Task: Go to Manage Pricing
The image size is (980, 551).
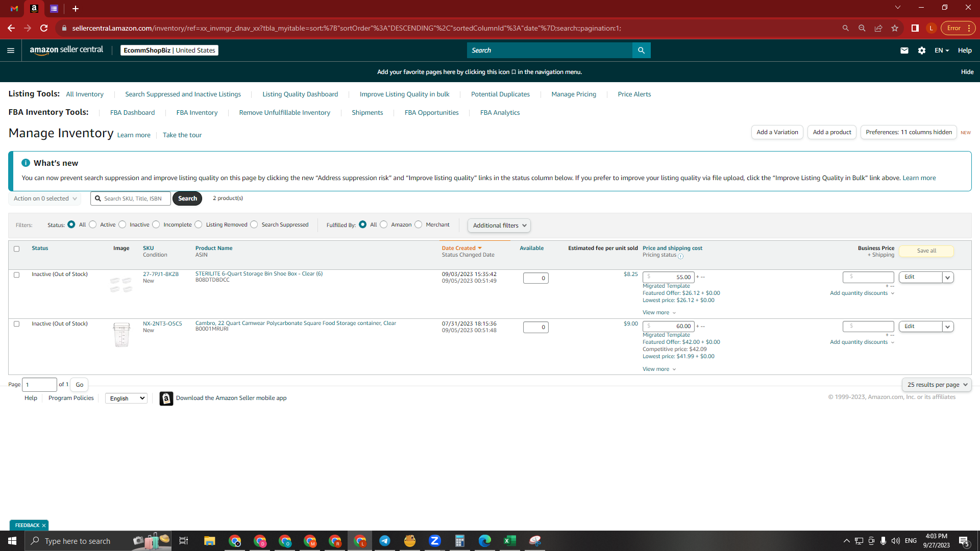Action: [x=574, y=94]
